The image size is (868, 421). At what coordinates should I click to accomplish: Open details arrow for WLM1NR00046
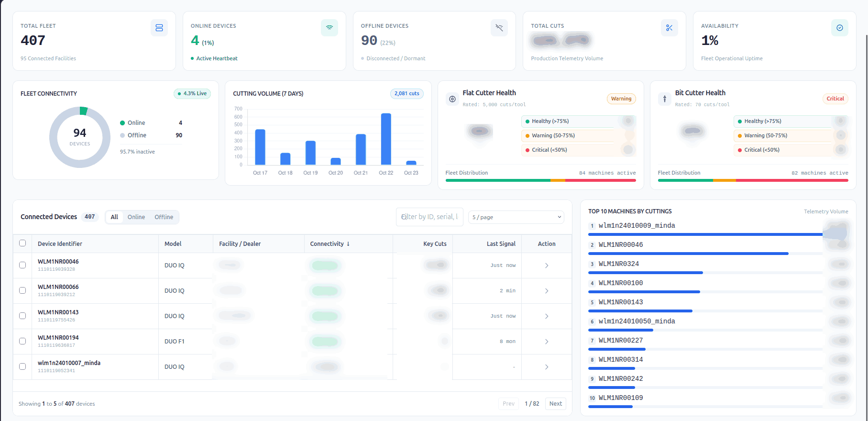547,266
